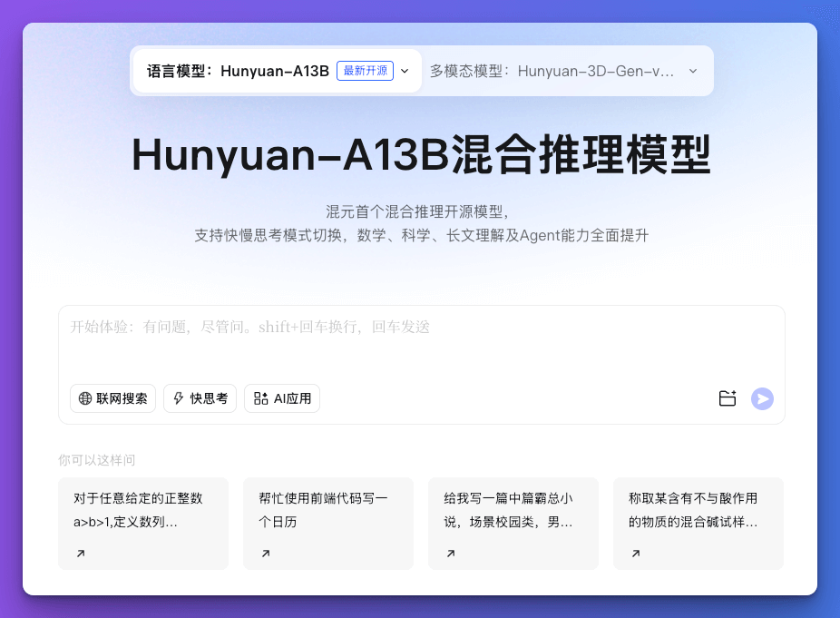Click the lightning icon beside 快思考
840x618 pixels.
coord(178,398)
